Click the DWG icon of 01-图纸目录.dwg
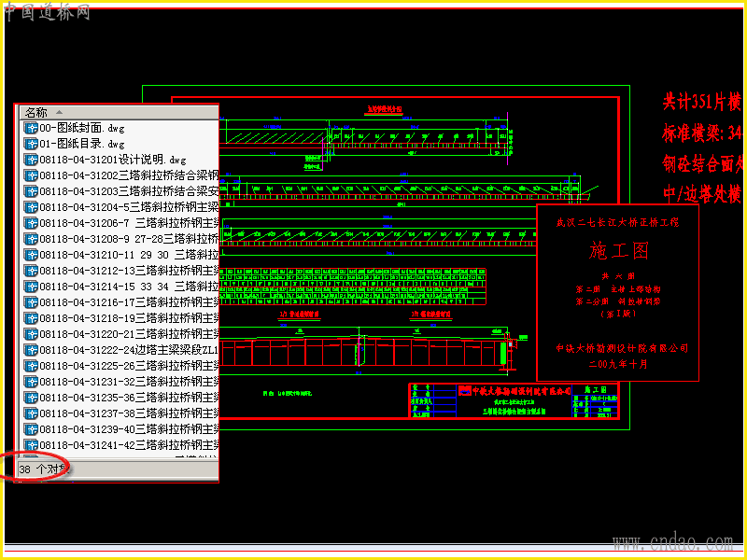This screenshot has height=560, width=747. 31,144
